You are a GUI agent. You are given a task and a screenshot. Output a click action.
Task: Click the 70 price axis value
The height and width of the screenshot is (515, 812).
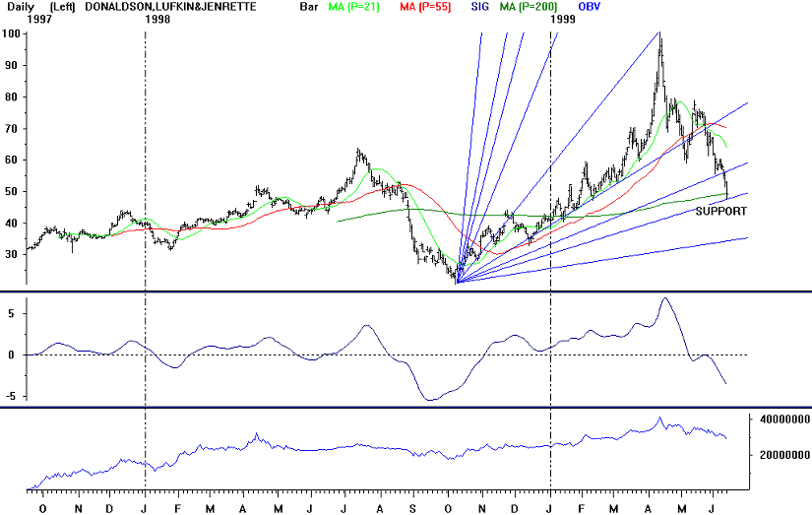14,128
